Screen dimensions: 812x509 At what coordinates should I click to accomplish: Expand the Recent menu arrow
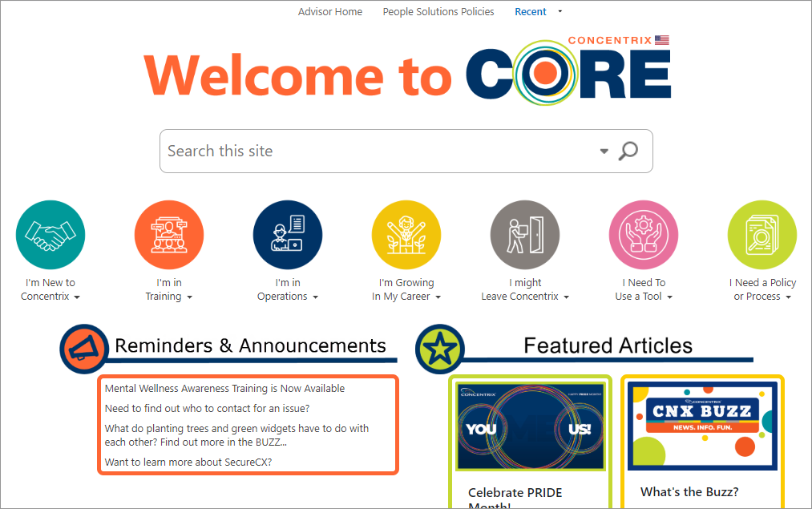[560, 12]
